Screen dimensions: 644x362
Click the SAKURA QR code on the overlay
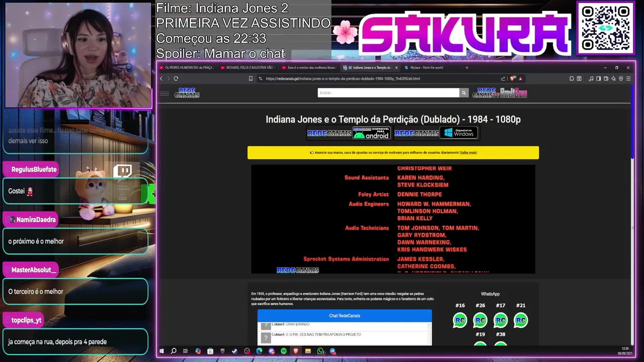(606, 28)
